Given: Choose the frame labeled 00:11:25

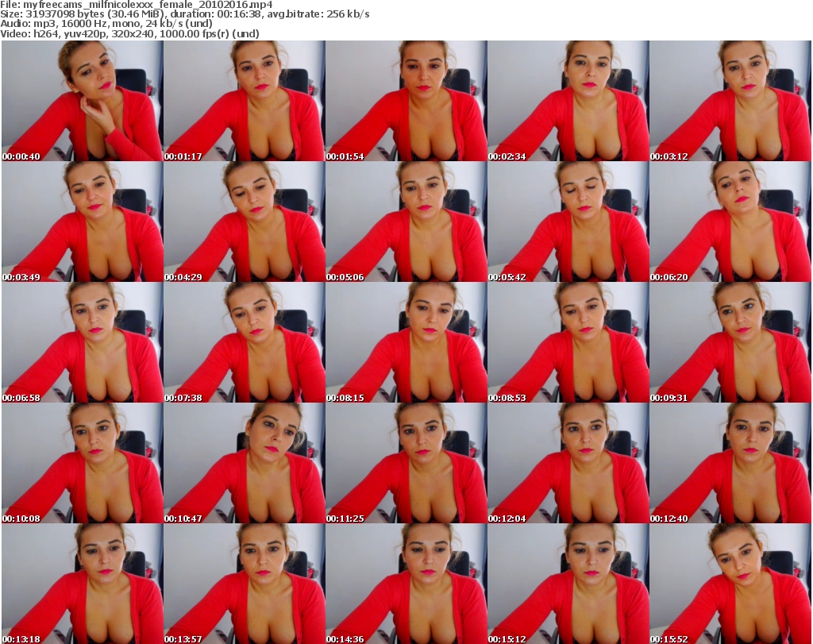Looking at the screenshot, I should 406,463.
